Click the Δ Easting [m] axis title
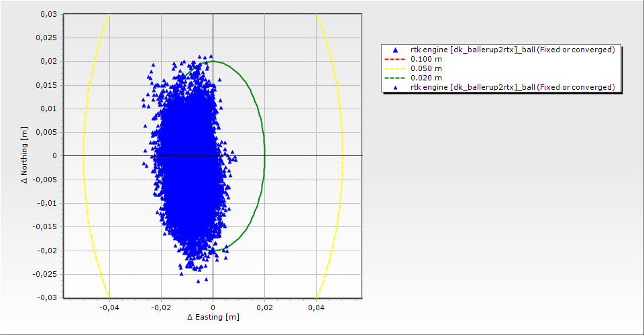The width and height of the screenshot is (644, 335). (213, 317)
